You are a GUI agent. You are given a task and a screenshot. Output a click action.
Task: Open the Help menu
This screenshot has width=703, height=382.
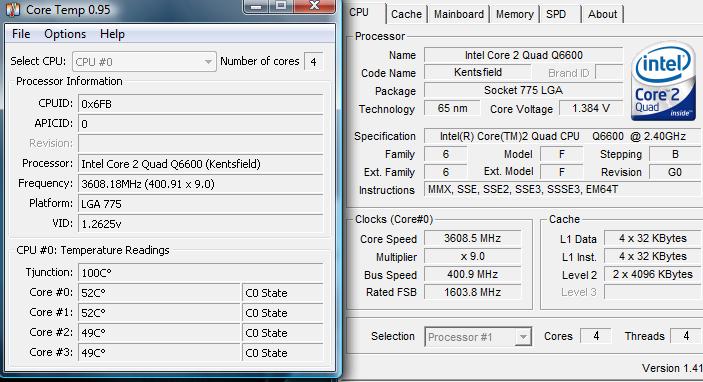112,34
